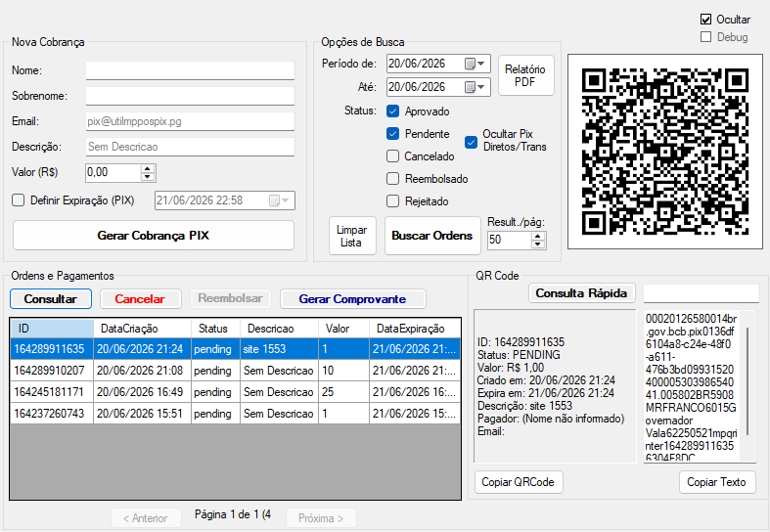The height and width of the screenshot is (532, 770).
Task: Toggle Ocultar Pix Diretos/Trans checkbox
Action: 471,143
